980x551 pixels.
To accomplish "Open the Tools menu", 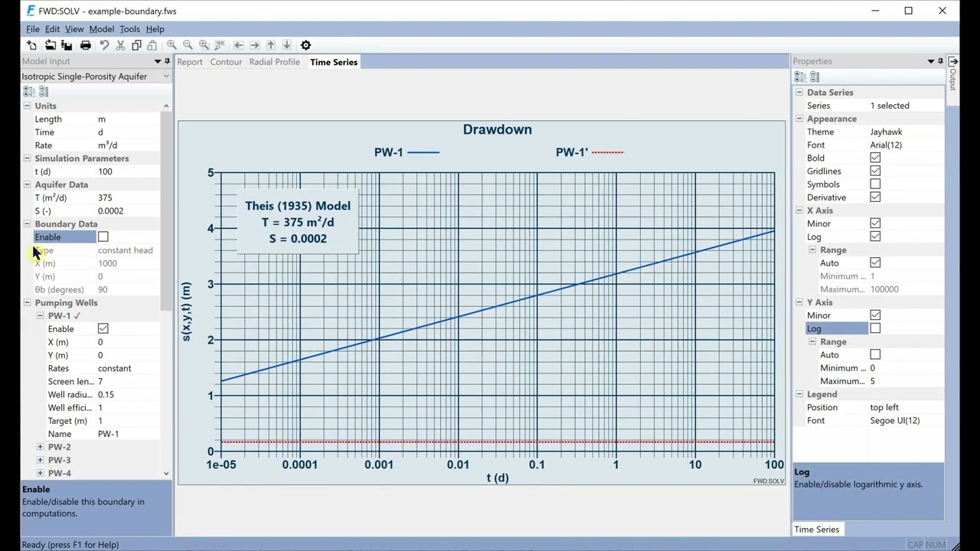I will (129, 29).
